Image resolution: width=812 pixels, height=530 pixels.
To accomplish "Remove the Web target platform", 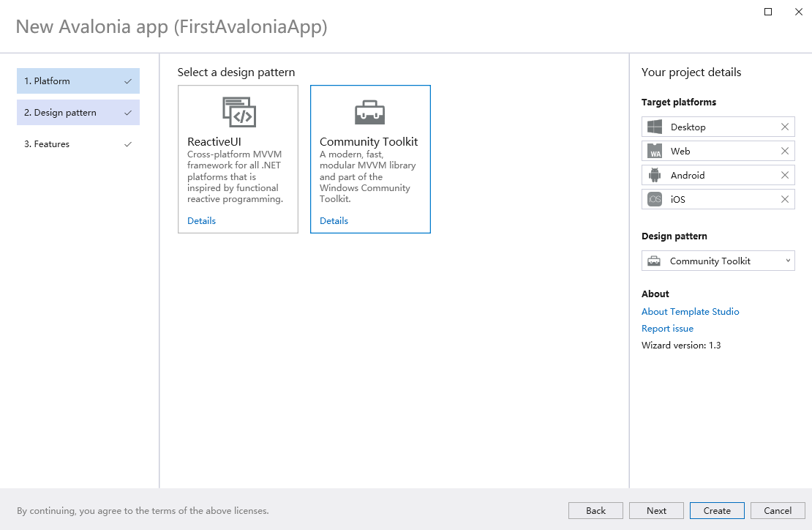I will [785, 151].
